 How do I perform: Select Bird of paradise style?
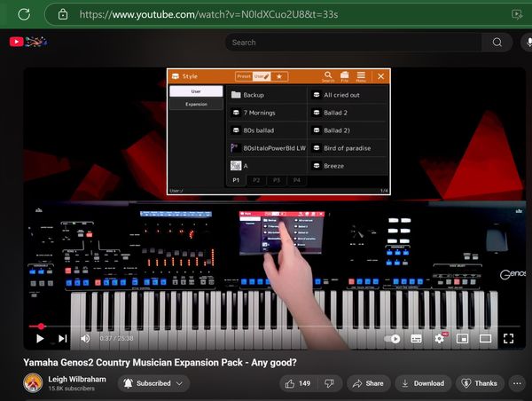click(x=348, y=148)
